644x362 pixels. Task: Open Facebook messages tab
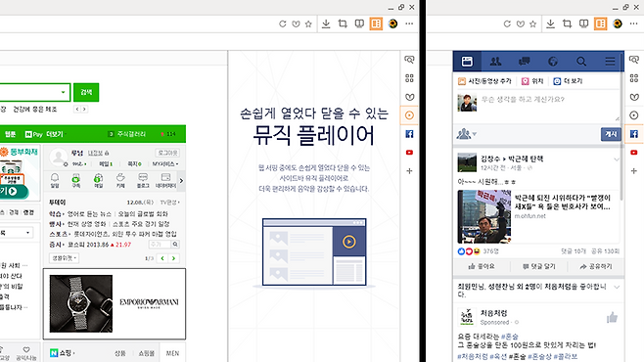click(524, 62)
